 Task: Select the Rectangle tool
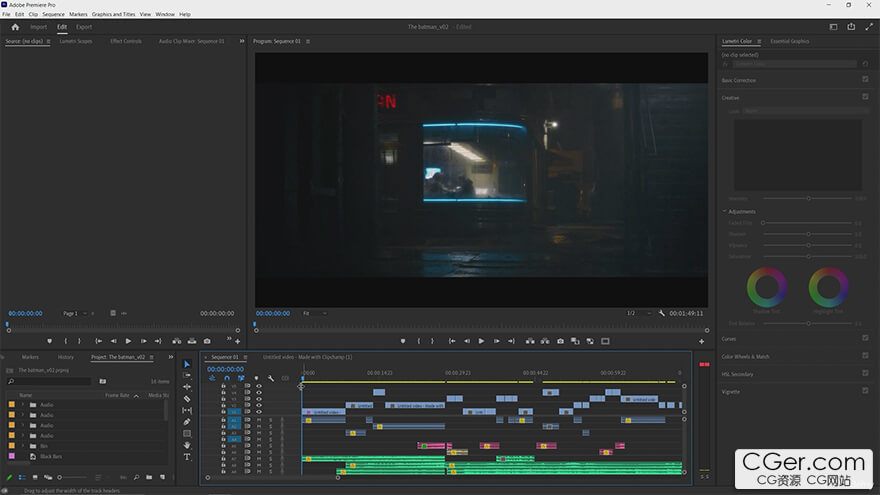[x=187, y=433]
